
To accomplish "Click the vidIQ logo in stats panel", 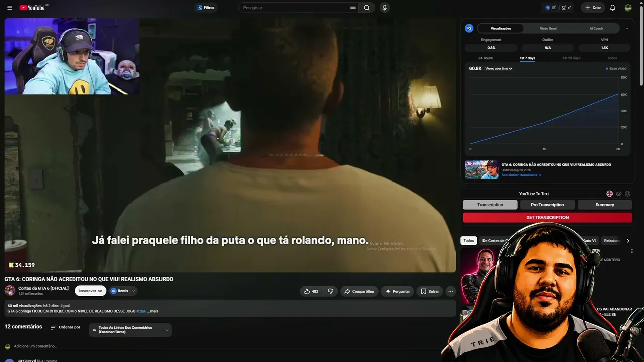I will tap(469, 28).
